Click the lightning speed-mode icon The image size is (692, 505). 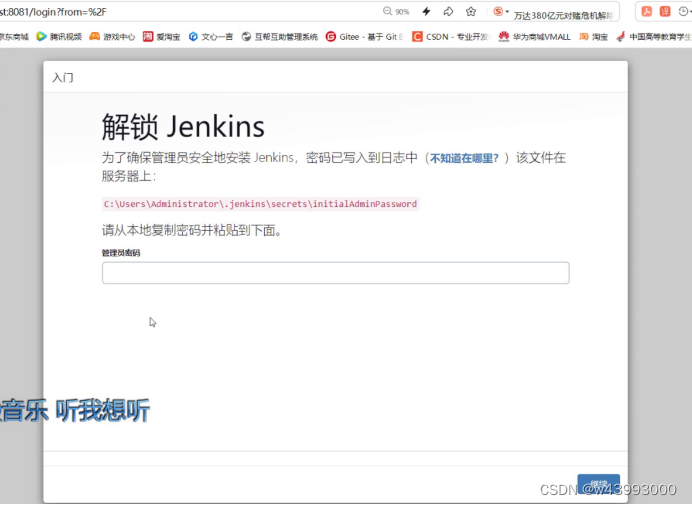point(426,11)
